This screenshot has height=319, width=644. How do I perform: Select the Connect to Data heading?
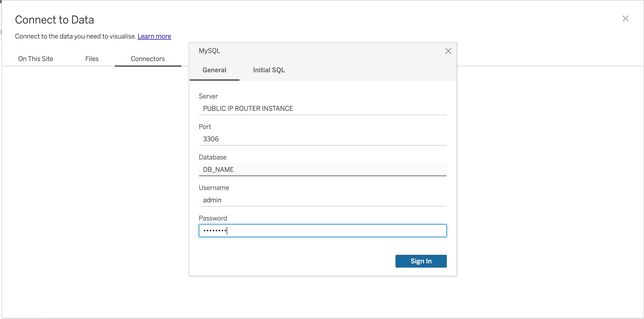(55, 20)
